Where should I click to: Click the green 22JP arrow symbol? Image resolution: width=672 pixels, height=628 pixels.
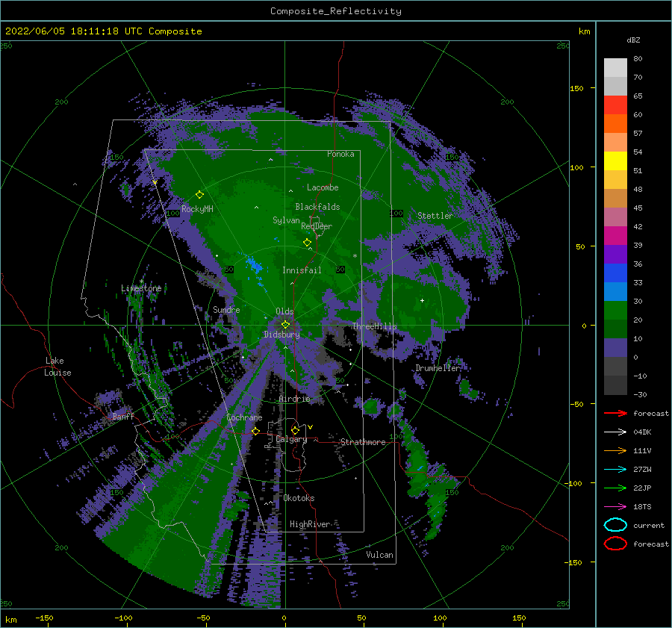click(x=615, y=488)
